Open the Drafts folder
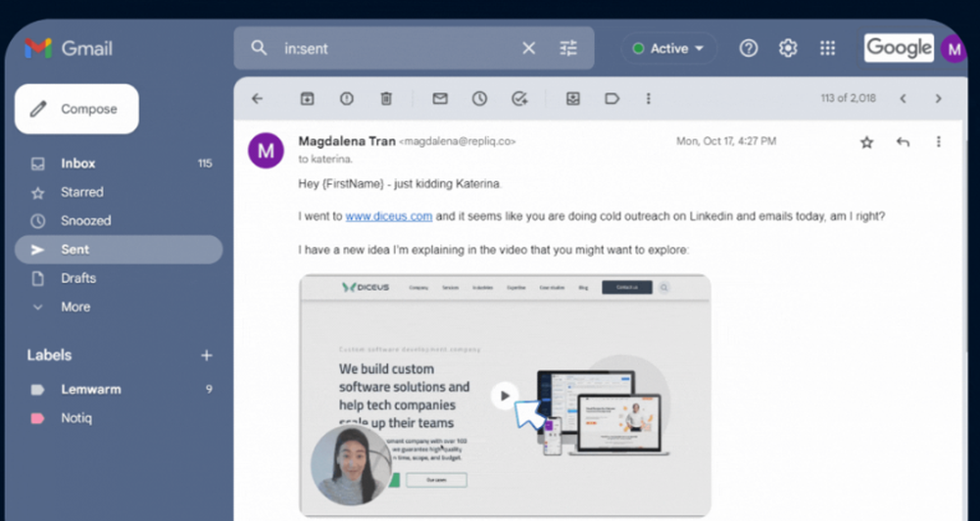The image size is (980, 521). pyautogui.click(x=119, y=278)
